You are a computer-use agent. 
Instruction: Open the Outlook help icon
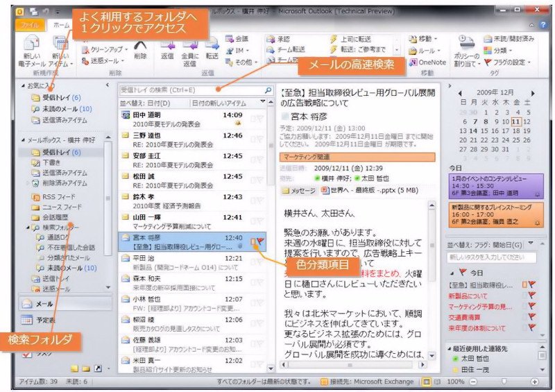tap(543, 24)
